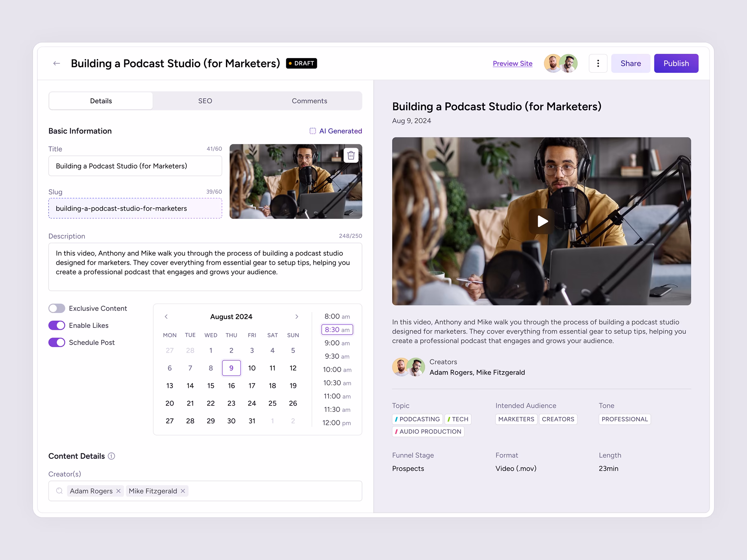Click the Creator(s) search input field
Image resolution: width=747 pixels, height=560 pixels.
pyautogui.click(x=205, y=491)
